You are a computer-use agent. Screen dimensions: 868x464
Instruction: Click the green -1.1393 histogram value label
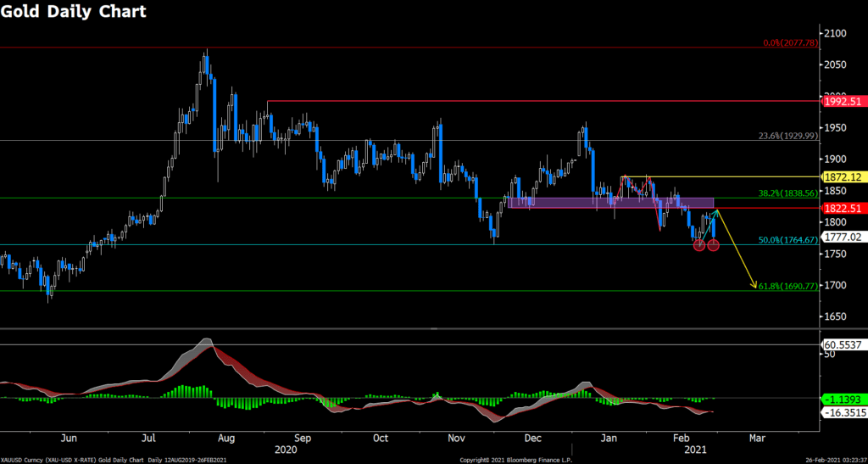843,399
